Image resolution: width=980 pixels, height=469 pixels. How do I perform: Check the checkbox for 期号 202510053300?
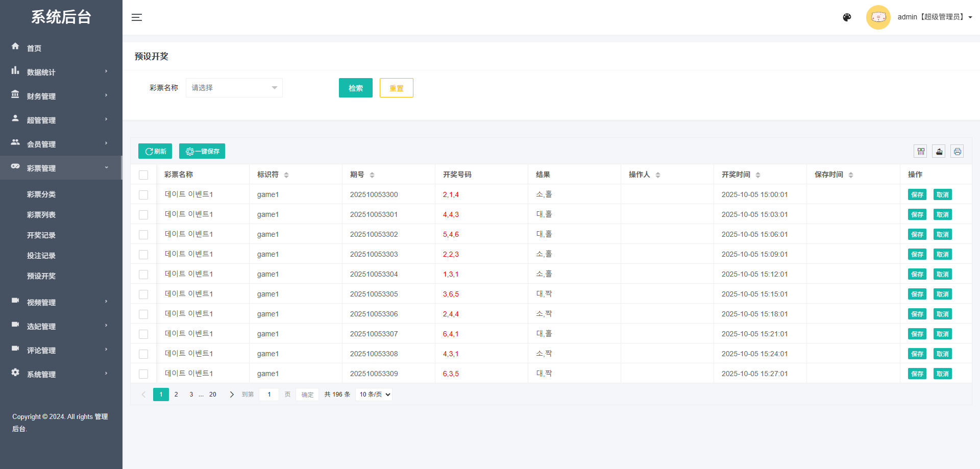tap(143, 194)
